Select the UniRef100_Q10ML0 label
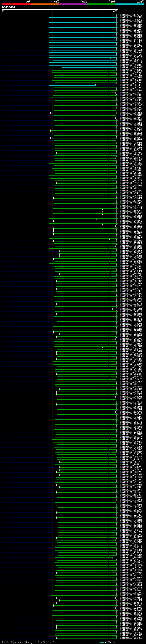 pyautogui.click(x=131, y=42)
